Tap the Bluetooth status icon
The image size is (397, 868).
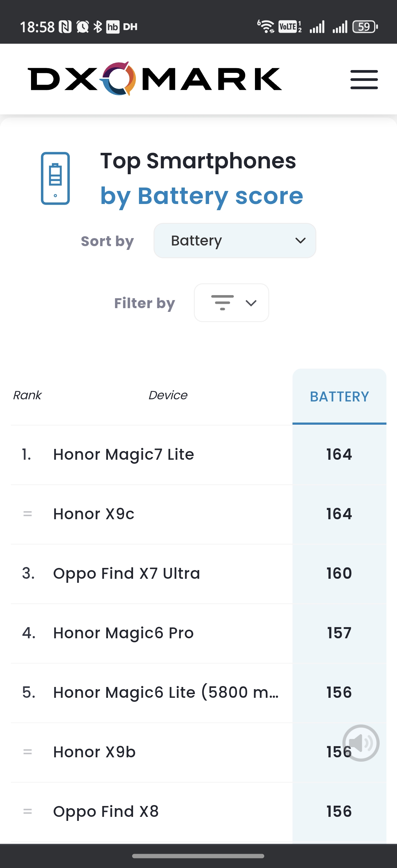[x=98, y=27]
